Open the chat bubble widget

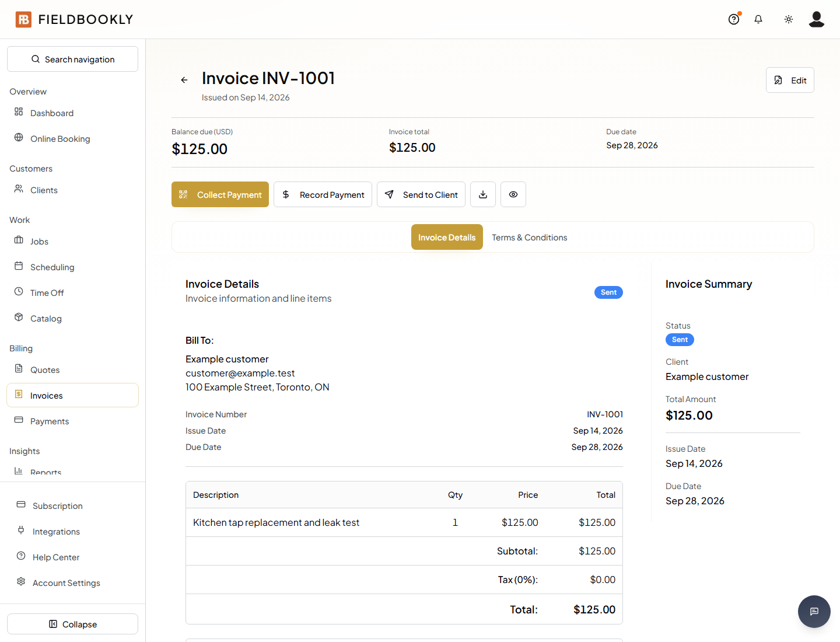click(814, 612)
